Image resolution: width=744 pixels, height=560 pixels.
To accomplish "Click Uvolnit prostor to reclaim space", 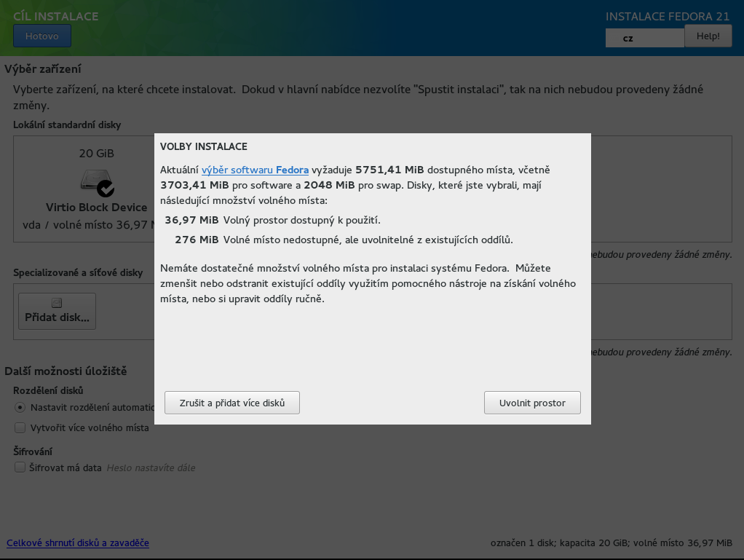I will pos(532,403).
